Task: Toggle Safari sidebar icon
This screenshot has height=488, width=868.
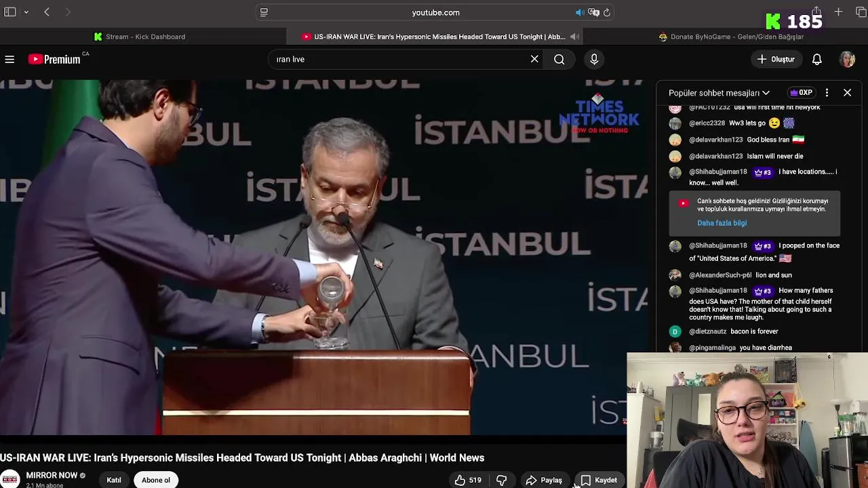Action: [x=9, y=12]
